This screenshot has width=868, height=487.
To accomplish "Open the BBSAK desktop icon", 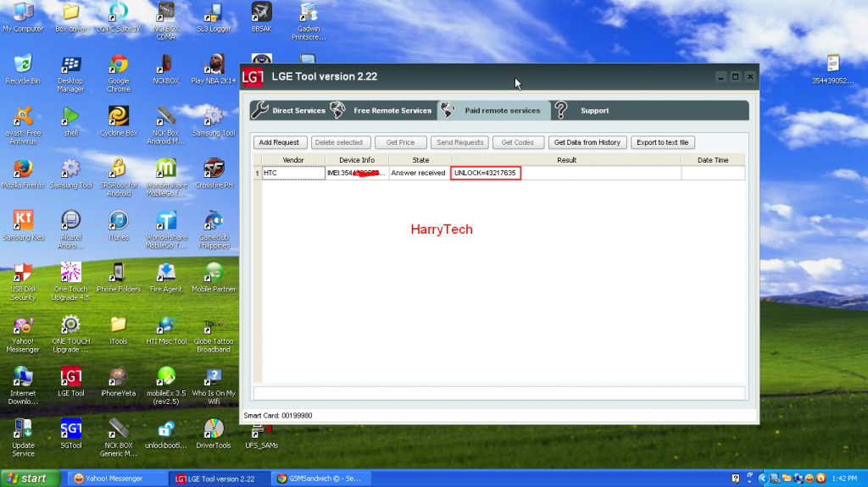I will point(261,17).
